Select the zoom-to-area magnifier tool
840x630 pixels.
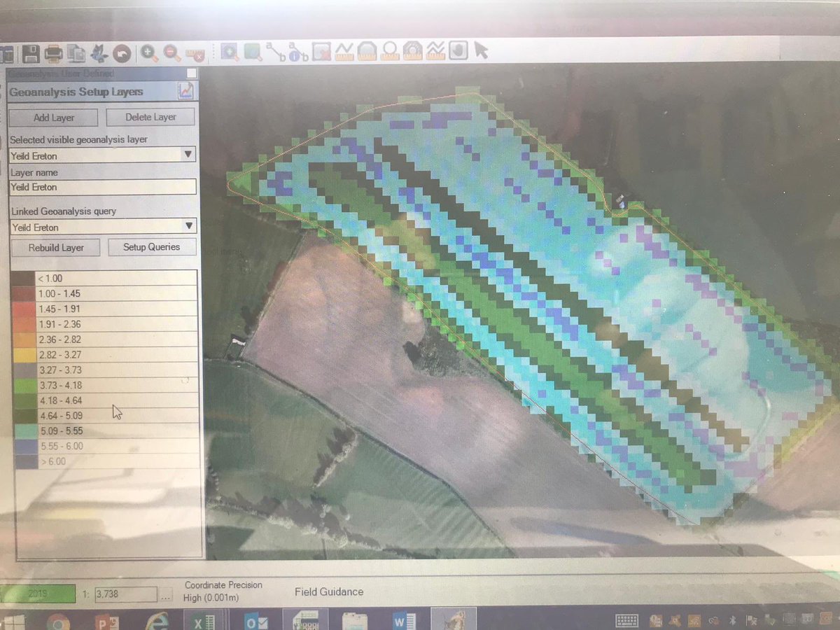230,51
